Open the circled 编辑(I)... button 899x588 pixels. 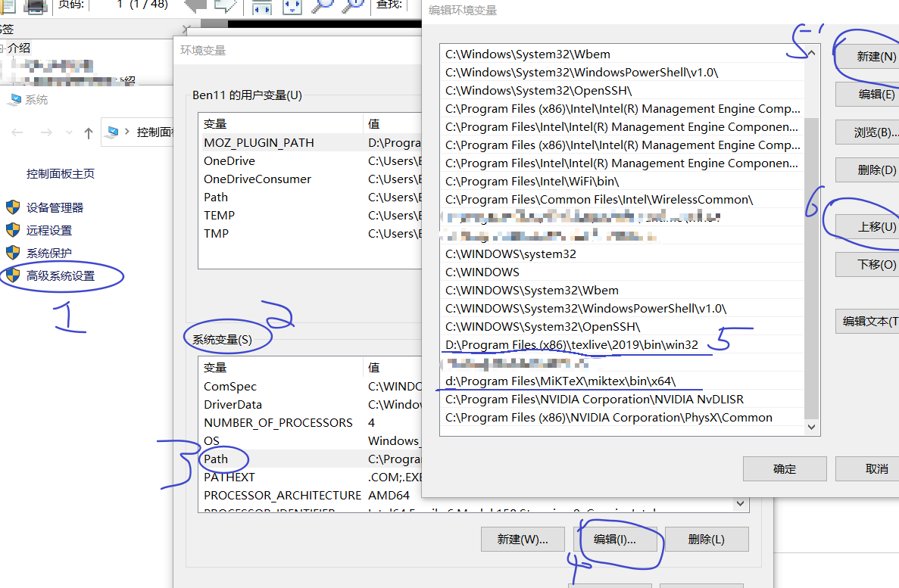pyautogui.click(x=618, y=539)
